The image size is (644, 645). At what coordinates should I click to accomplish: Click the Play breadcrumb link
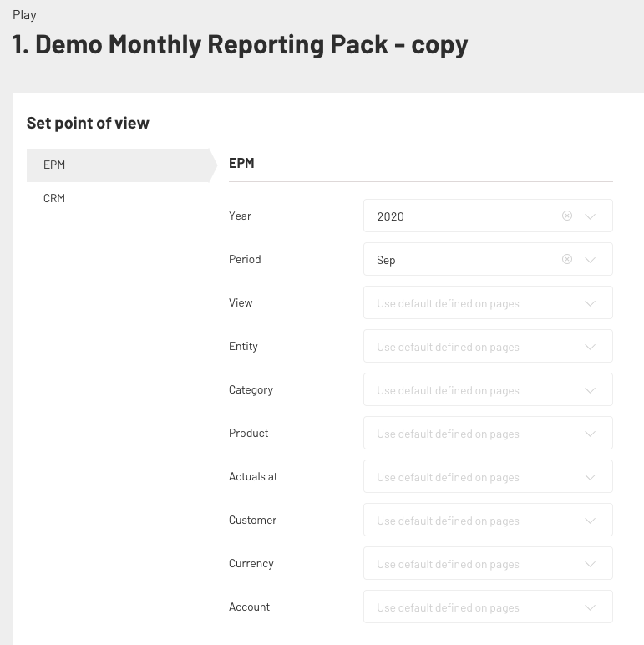(x=25, y=15)
